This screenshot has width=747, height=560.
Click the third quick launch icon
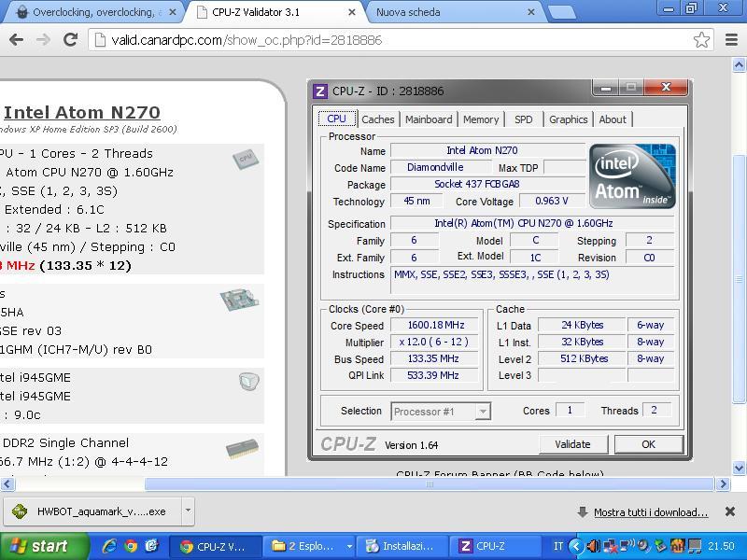[x=151, y=546]
